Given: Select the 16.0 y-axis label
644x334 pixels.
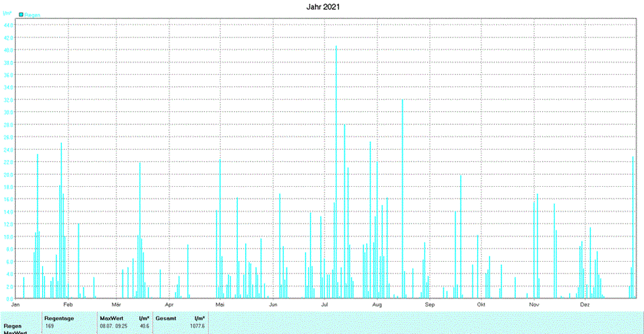Looking at the screenshot, I should point(9,199).
